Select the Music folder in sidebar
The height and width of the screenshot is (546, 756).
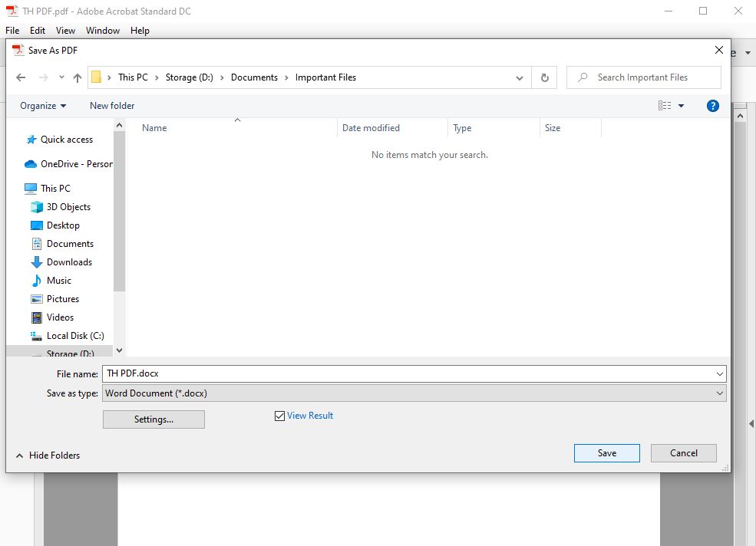coord(58,280)
